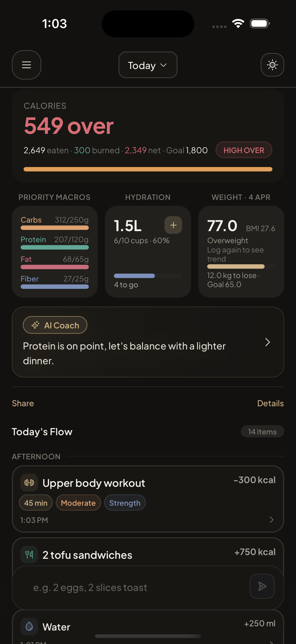
Task: Toggle light mode with the sun icon
Action: click(272, 65)
